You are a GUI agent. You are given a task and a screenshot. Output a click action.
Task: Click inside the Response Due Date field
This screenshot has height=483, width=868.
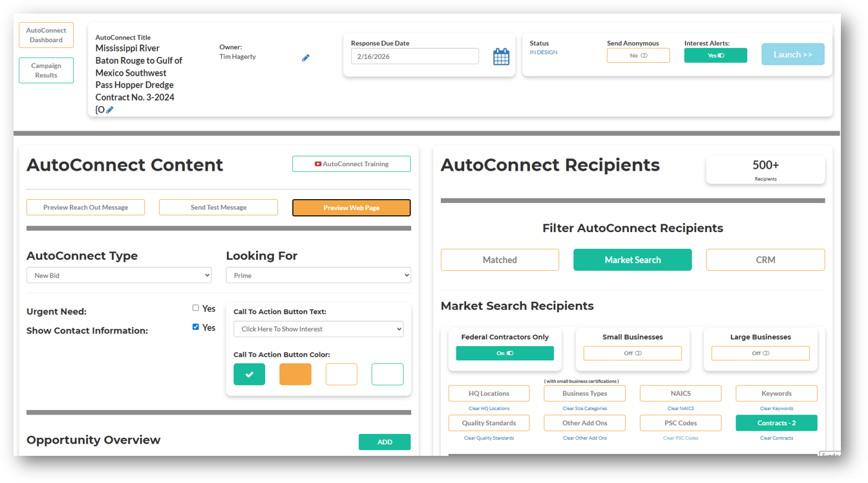point(414,56)
